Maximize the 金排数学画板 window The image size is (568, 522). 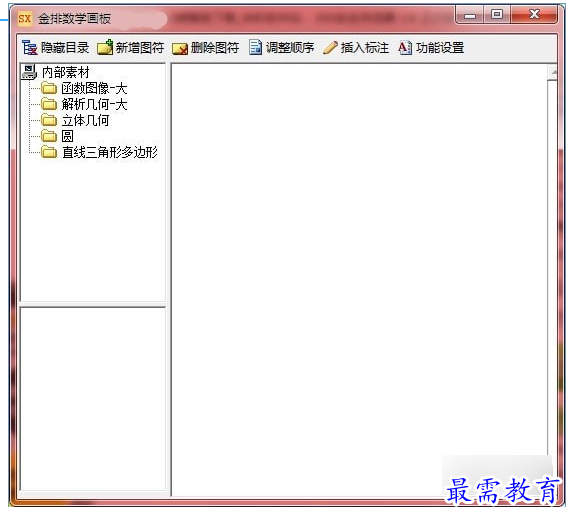pos(497,15)
